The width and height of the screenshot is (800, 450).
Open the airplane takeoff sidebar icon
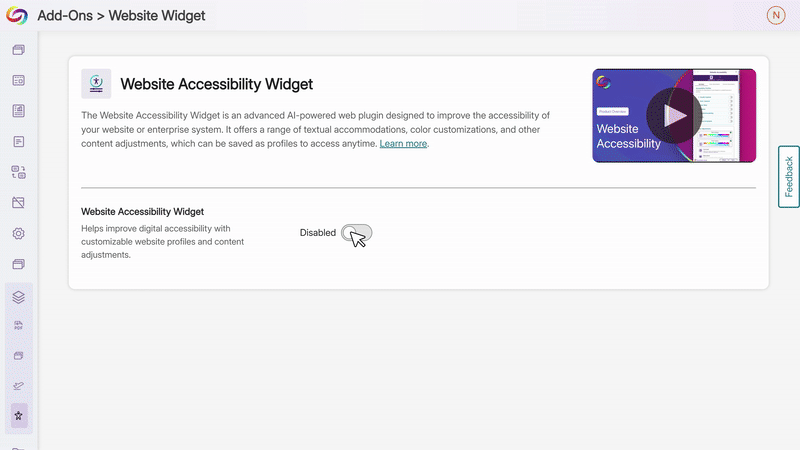(x=18, y=385)
